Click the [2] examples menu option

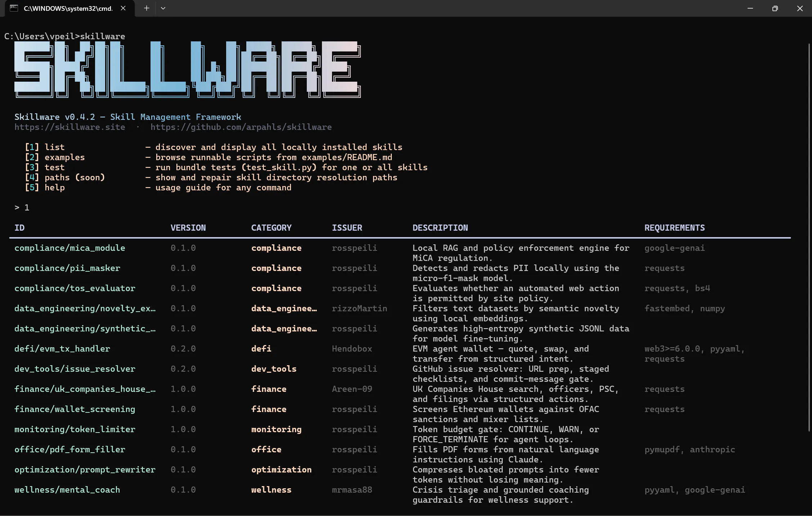coord(55,157)
